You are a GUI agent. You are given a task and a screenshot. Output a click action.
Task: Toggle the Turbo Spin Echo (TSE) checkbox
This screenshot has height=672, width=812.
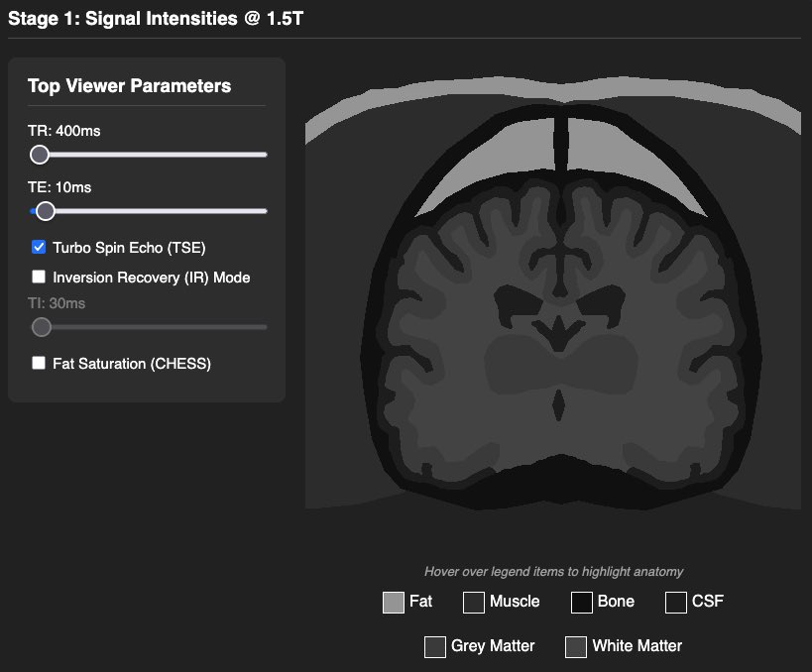(39, 247)
